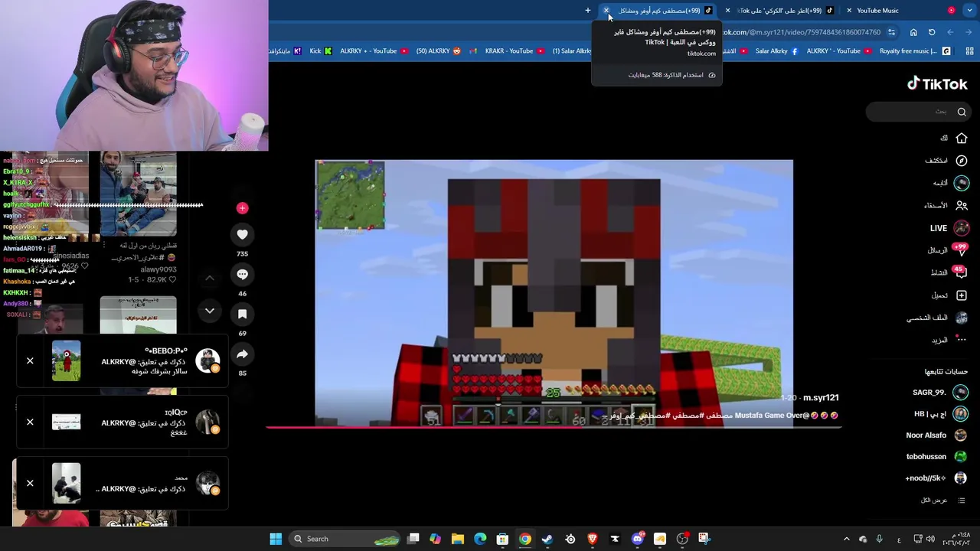Click the Upload plus icon in sidebar
980x551 pixels.
[962, 295]
